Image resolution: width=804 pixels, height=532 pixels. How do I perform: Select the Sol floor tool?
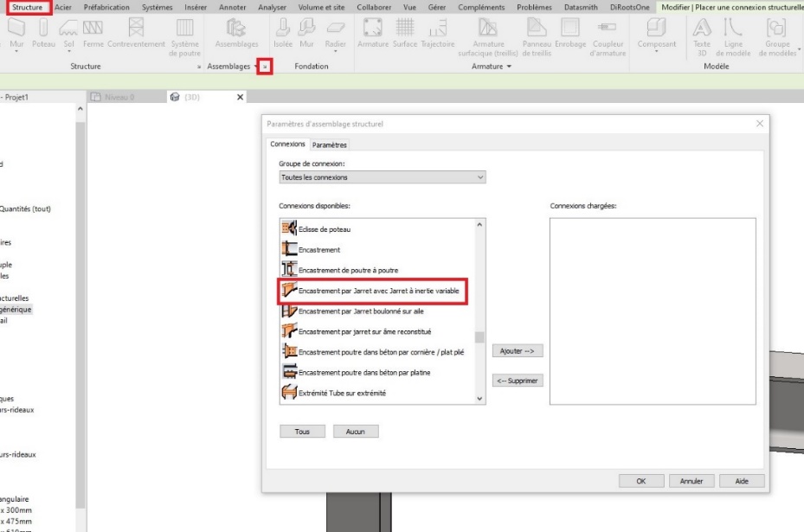click(x=68, y=35)
